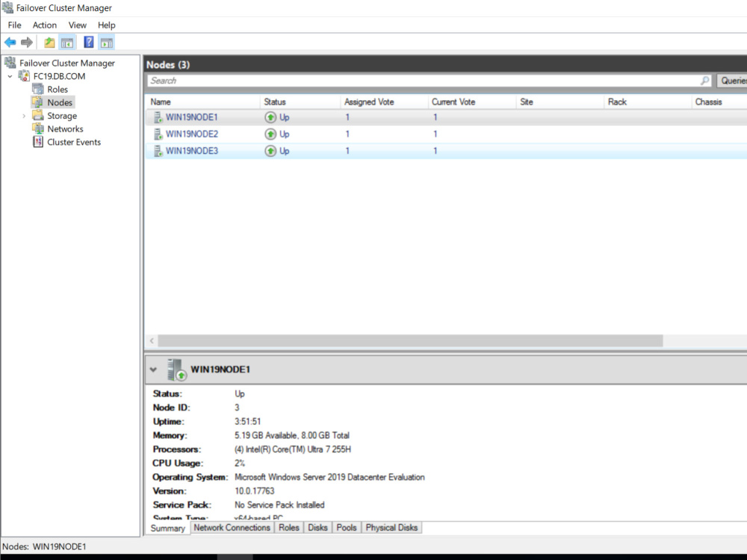The height and width of the screenshot is (560, 747).
Task: Switch to the Roles tab
Action: pyautogui.click(x=288, y=528)
